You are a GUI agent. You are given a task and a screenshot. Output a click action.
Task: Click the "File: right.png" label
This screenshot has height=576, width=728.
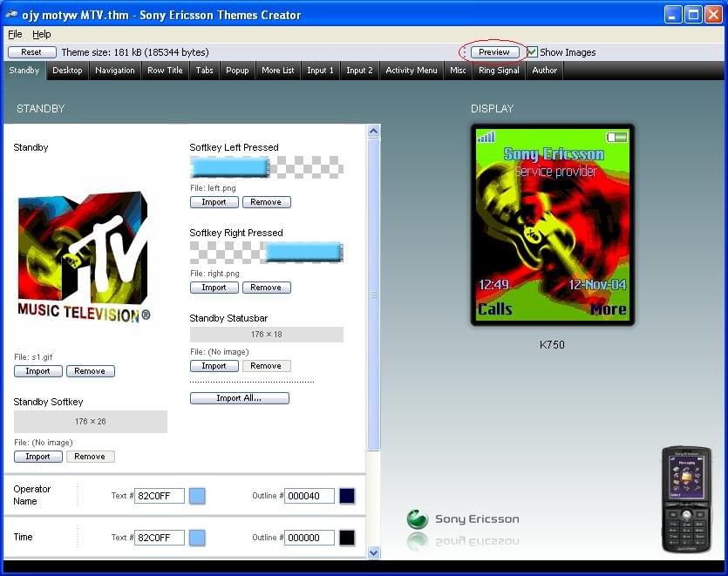point(215,274)
